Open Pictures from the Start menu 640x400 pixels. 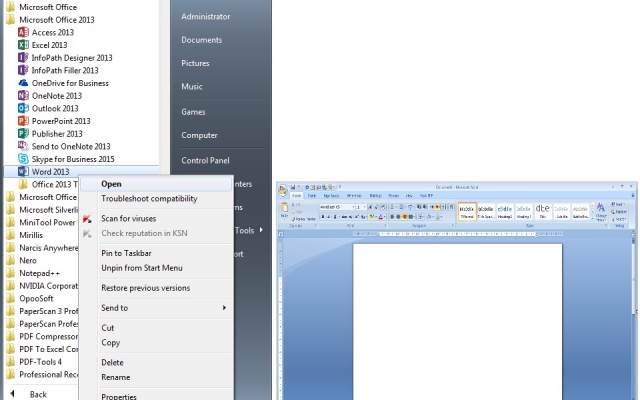click(196, 63)
